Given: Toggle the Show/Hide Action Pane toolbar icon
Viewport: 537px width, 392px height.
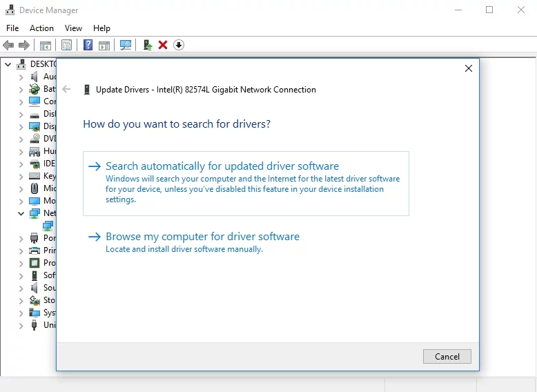Looking at the screenshot, I should [x=104, y=45].
